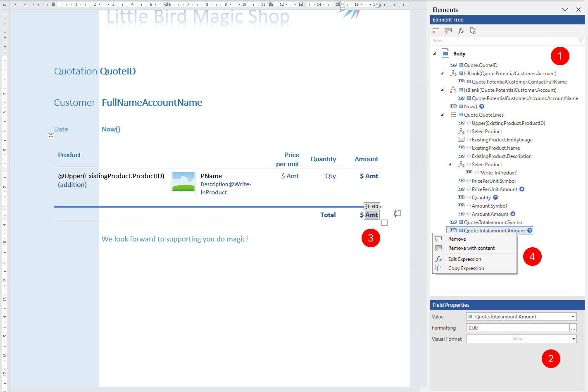Image resolution: width=588 pixels, height=392 pixels.
Task: Collapse the Body tree node
Action: pyautogui.click(x=434, y=53)
